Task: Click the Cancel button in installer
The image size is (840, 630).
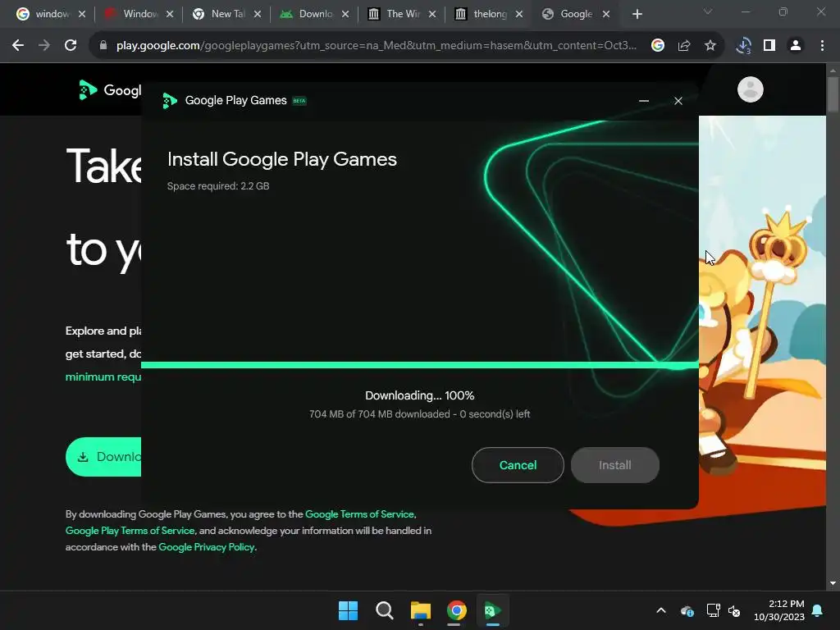Action: (x=518, y=465)
